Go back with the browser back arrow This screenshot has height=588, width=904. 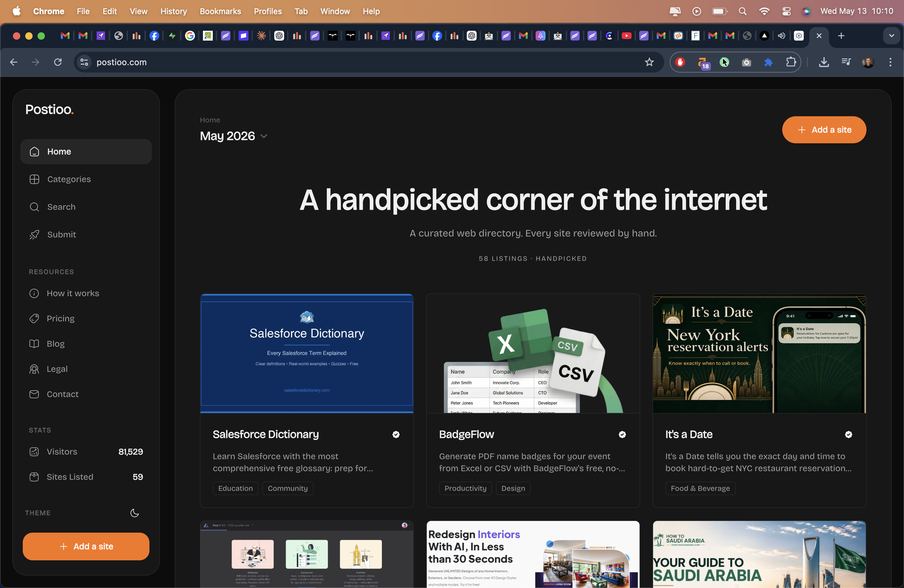pos(14,62)
